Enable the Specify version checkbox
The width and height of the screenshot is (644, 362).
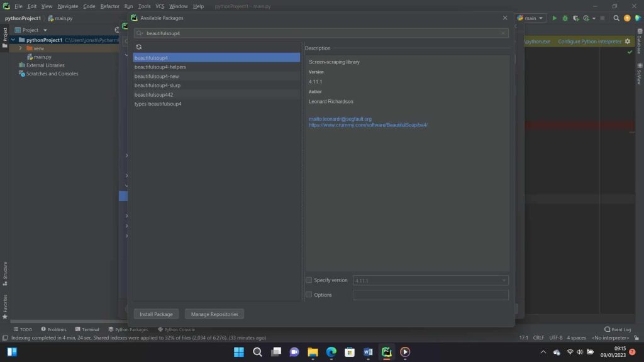[x=308, y=280]
